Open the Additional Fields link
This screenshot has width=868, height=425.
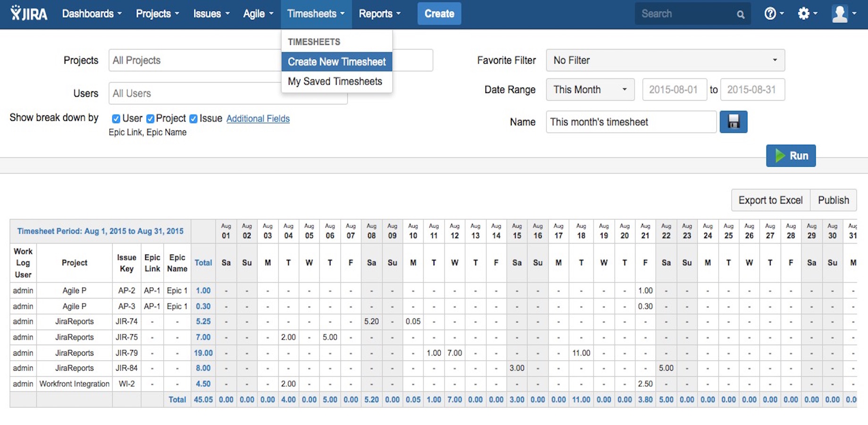coord(258,119)
